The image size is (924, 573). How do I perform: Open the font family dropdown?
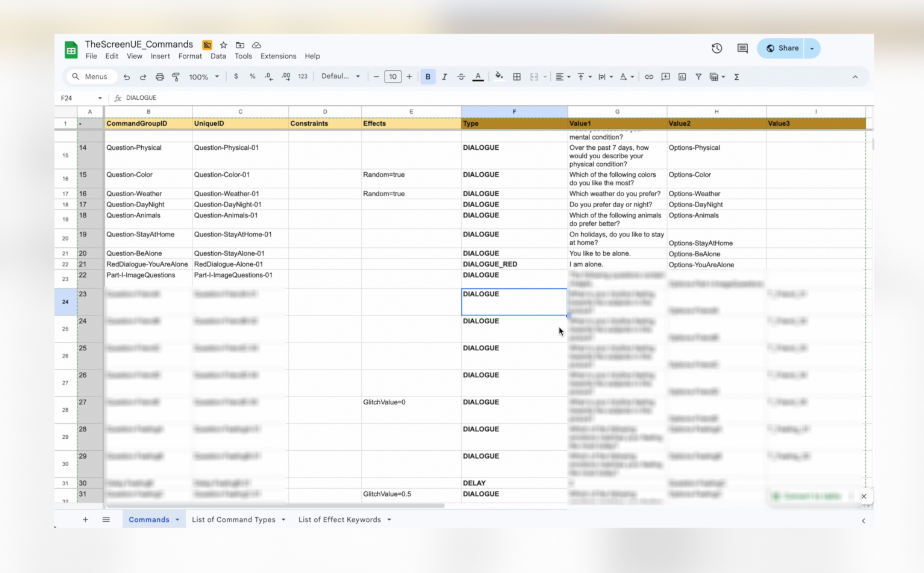[340, 76]
